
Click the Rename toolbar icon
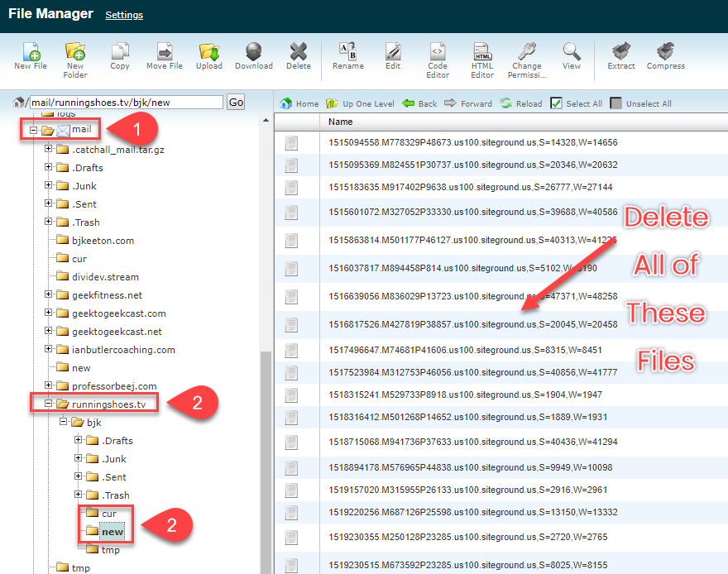(x=347, y=55)
